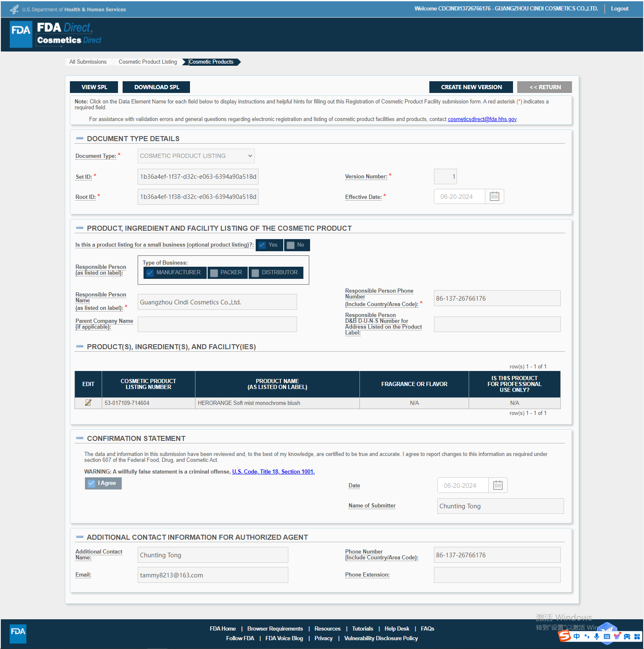Click the Responsible Person Name input field
This screenshot has width=644, height=649.
click(217, 302)
